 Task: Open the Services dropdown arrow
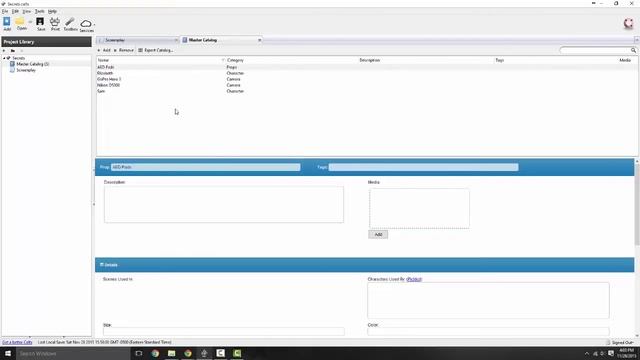pos(94,24)
